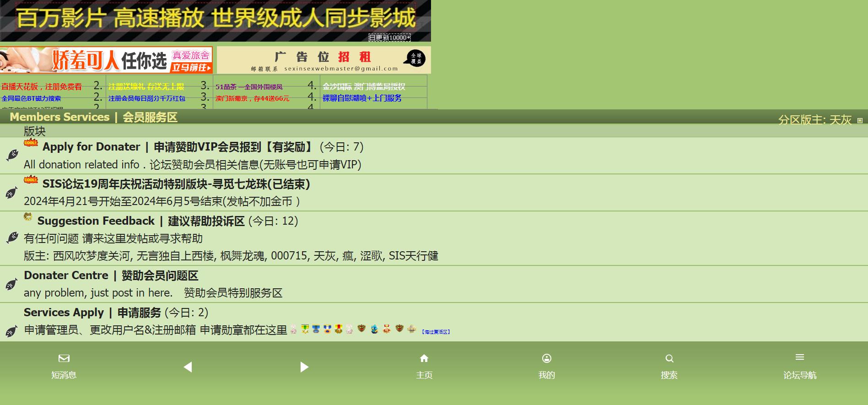Click the 主页 label
The image size is (868, 405).
pyautogui.click(x=424, y=375)
